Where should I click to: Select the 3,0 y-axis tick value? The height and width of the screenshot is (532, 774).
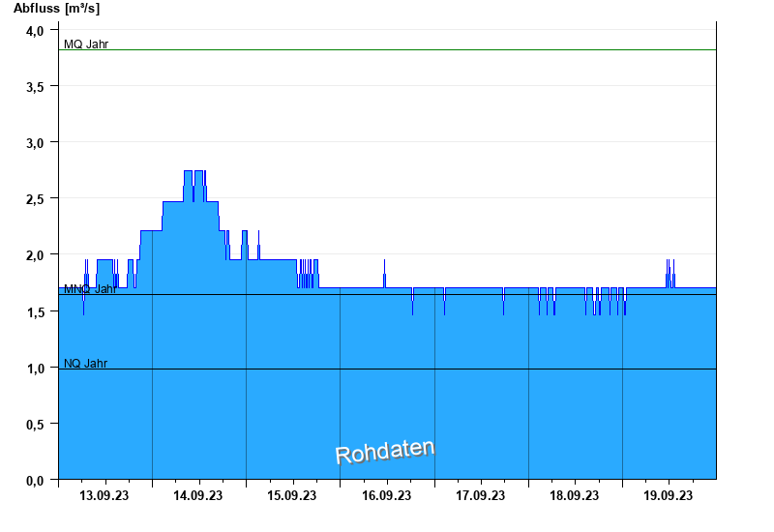[x=36, y=143]
